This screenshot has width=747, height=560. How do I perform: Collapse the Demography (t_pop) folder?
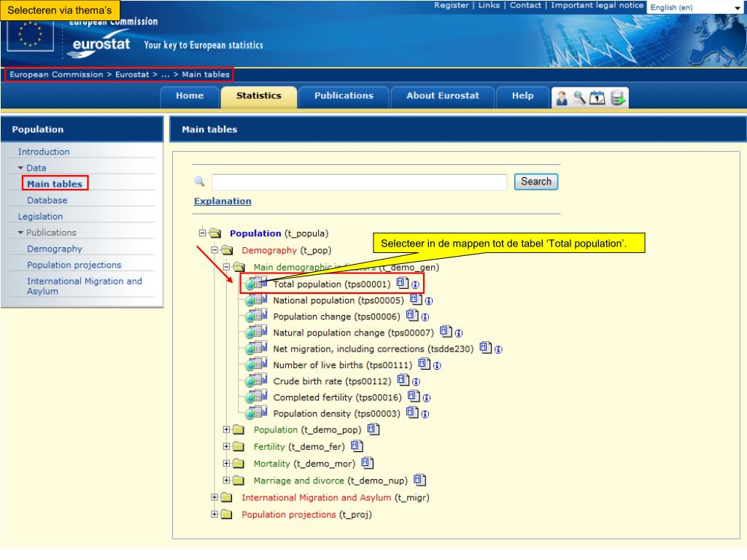tap(214, 249)
